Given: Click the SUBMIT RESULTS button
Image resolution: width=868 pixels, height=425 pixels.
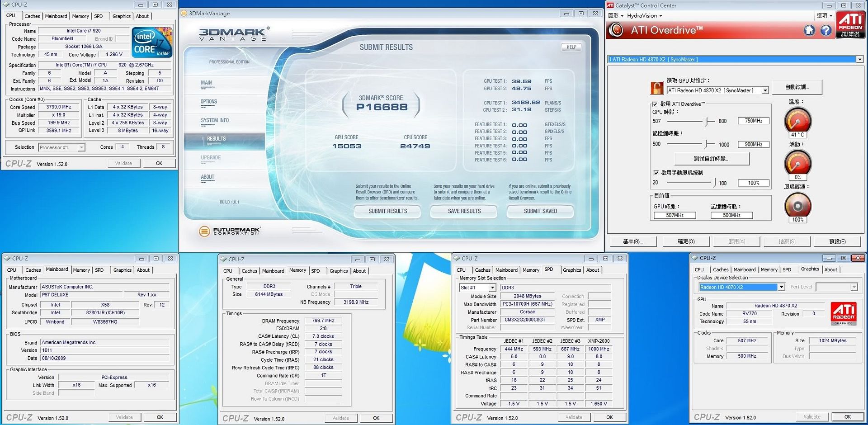Looking at the screenshot, I should [x=387, y=211].
